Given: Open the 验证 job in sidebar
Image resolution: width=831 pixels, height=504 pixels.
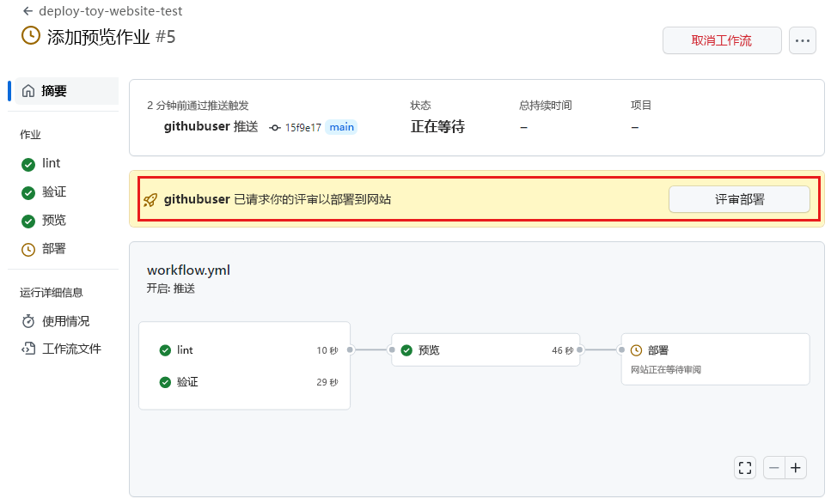Looking at the screenshot, I should pyautogui.click(x=54, y=192).
